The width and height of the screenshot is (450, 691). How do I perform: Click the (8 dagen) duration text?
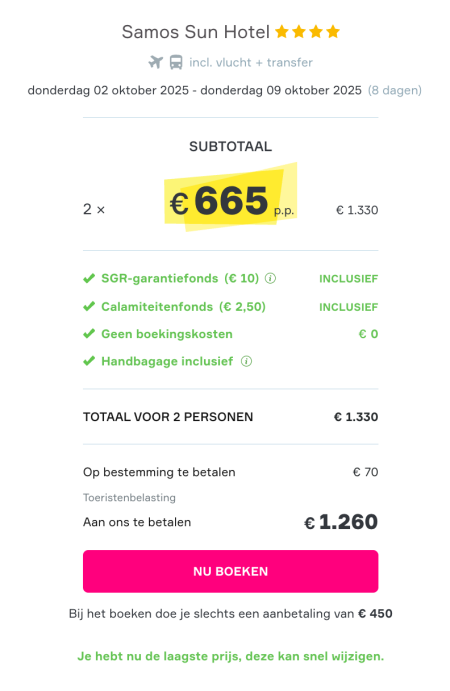(x=395, y=90)
